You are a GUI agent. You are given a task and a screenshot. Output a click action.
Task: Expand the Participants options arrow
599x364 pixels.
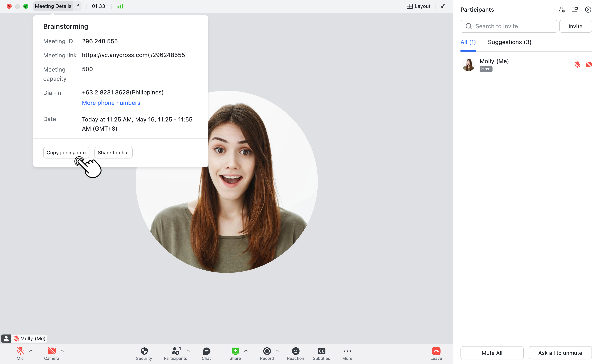click(x=188, y=351)
